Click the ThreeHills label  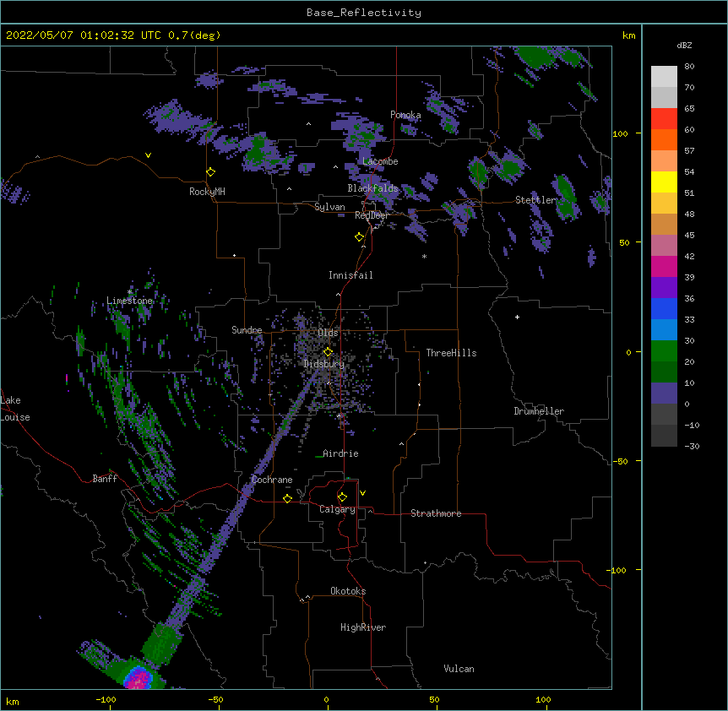click(x=451, y=353)
